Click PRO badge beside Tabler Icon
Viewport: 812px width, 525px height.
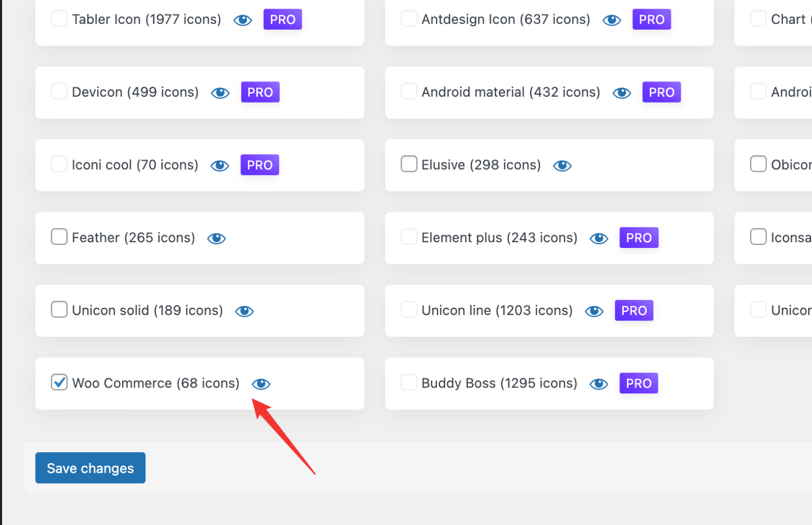coord(282,20)
